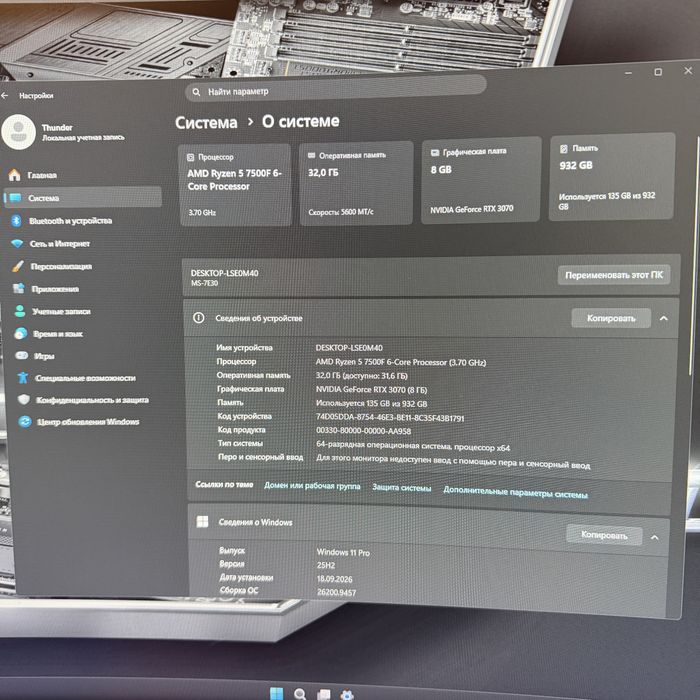Click the Конфиденциальность shield icon
This screenshot has height=700, width=700.
pos(24,400)
